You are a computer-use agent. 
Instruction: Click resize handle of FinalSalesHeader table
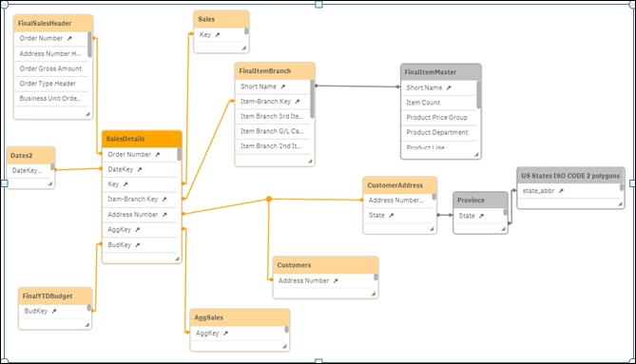coord(87,114)
